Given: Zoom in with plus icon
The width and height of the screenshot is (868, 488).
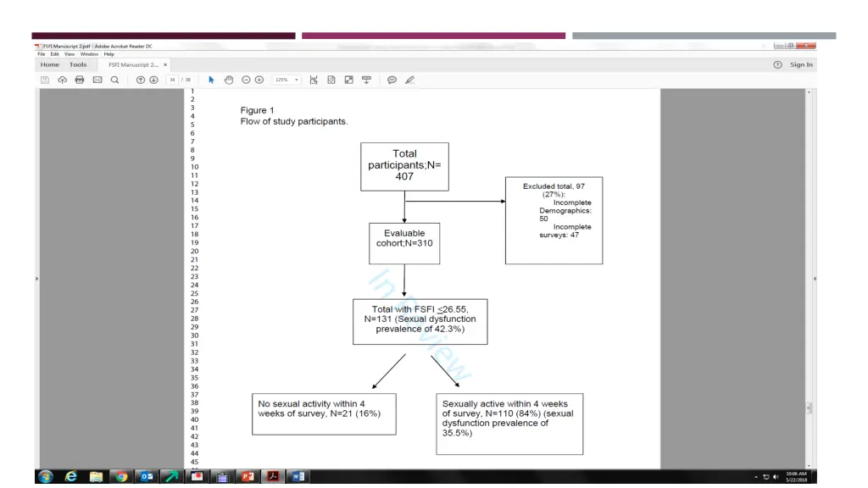Looking at the screenshot, I should [x=259, y=80].
